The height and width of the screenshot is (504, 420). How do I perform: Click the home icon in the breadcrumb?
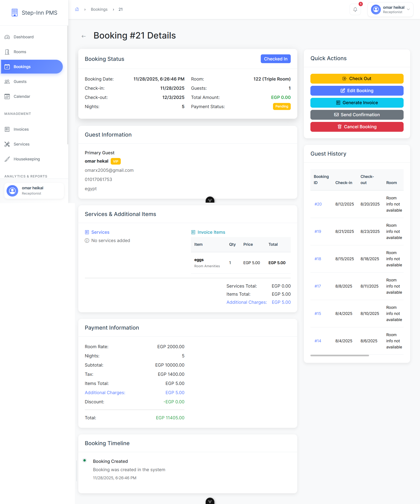[x=77, y=9]
